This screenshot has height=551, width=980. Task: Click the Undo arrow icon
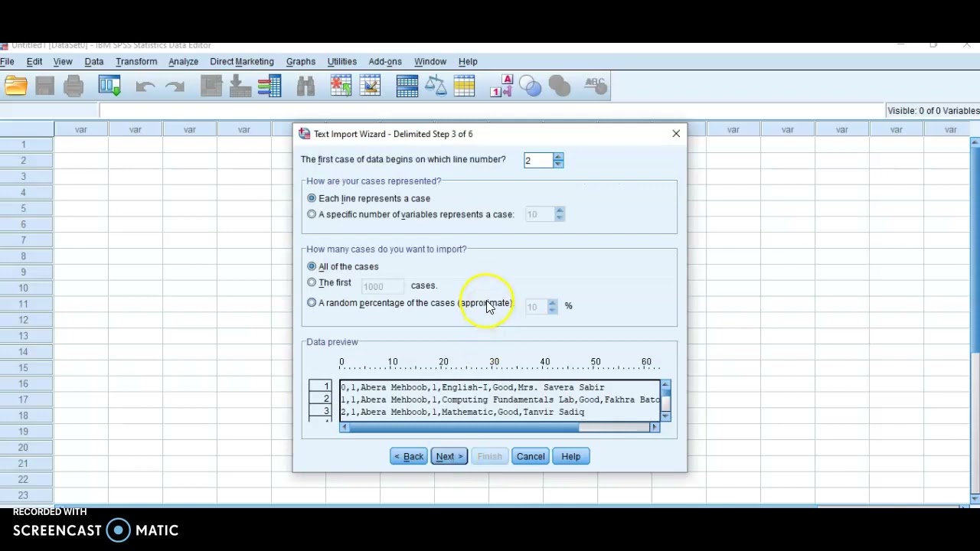pos(145,86)
